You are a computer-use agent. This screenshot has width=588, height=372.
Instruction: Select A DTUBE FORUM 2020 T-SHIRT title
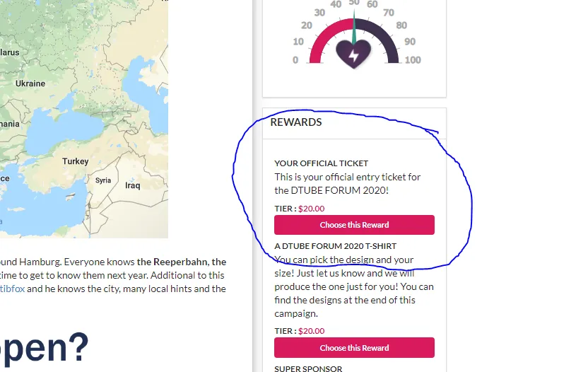coord(335,246)
